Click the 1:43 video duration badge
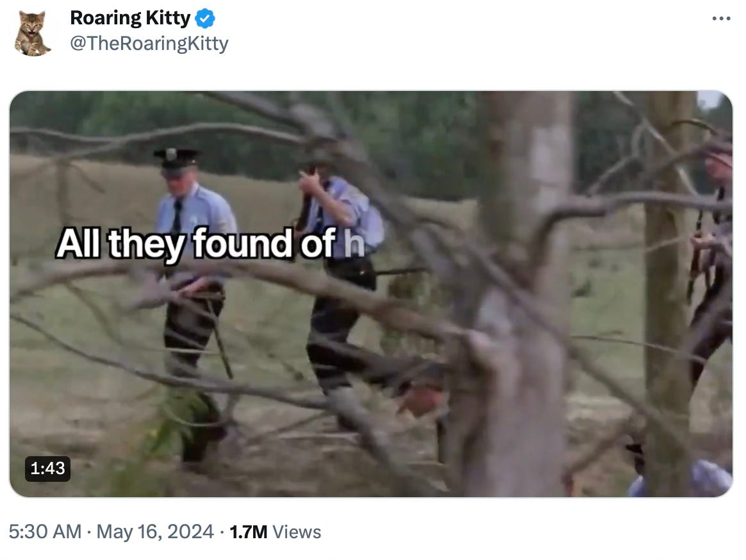Image resolution: width=746 pixels, height=560 pixels. pos(47,468)
